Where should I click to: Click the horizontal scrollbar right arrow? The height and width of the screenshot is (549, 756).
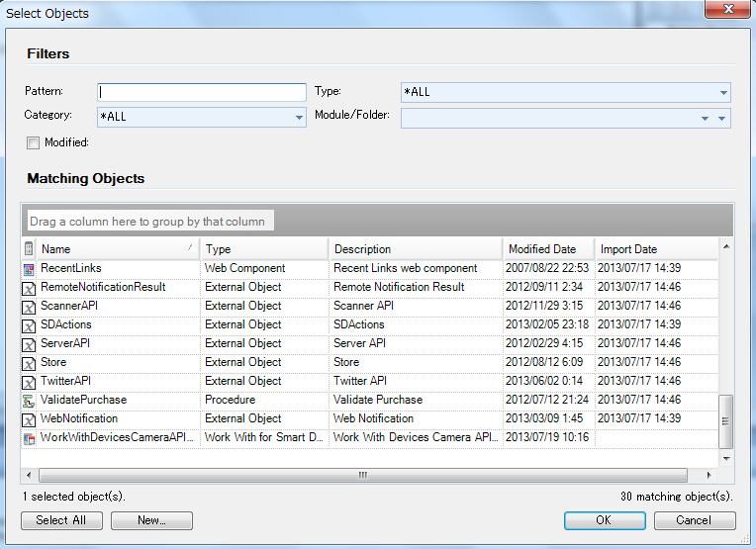tap(709, 475)
